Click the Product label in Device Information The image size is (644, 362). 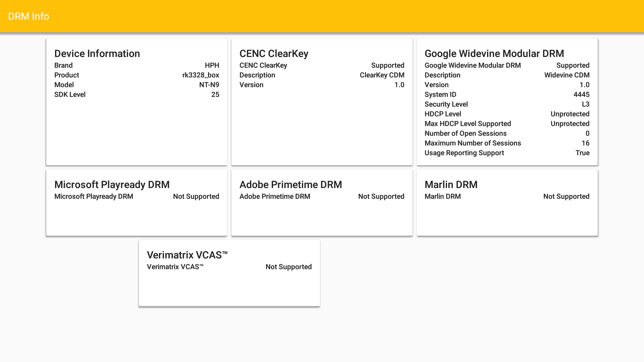(x=67, y=75)
